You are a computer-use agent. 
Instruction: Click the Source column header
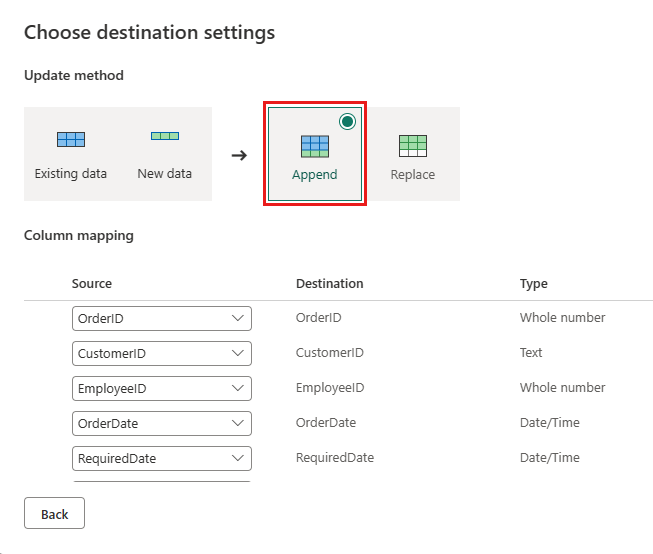pyautogui.click(x=92, y=284)
